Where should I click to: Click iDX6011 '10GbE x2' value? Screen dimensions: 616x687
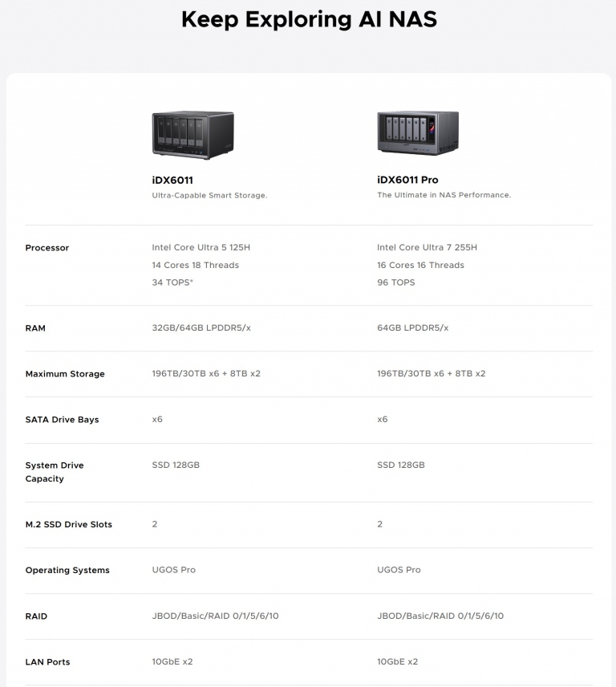coord(172,661)
